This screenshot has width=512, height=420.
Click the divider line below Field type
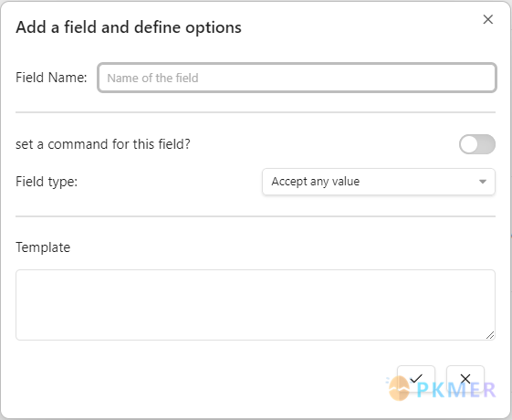click(x=256, y=216)
